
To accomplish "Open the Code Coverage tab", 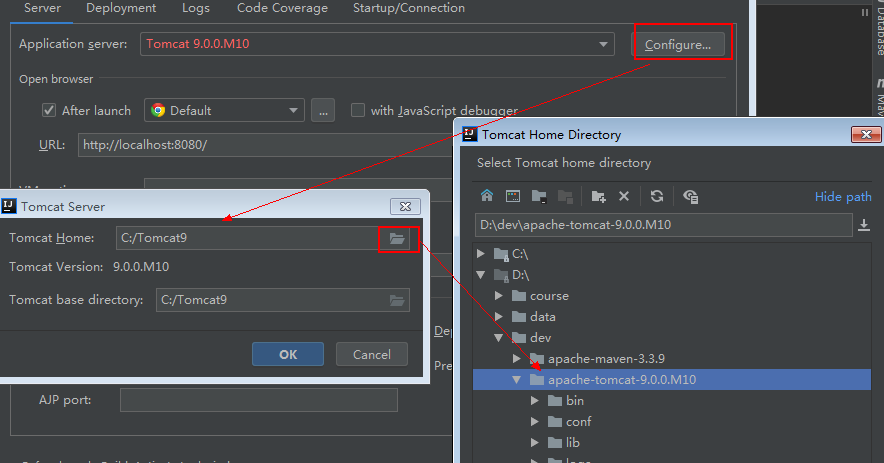I will coord(282,8).
